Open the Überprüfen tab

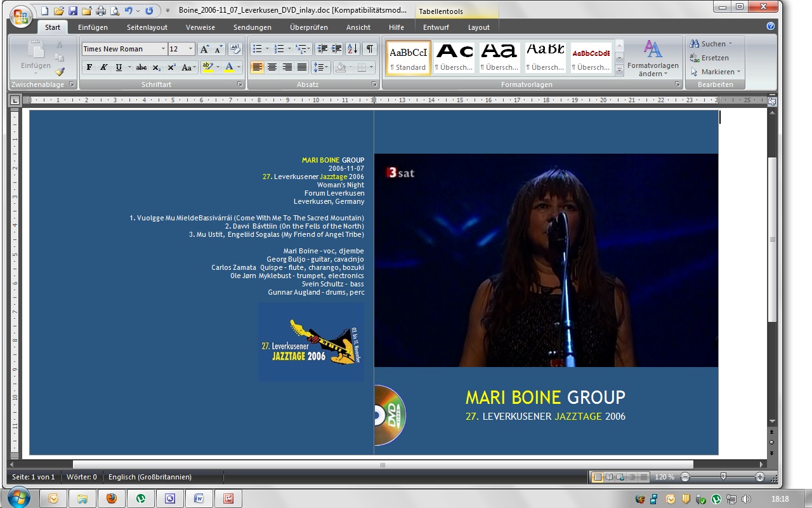309,27
